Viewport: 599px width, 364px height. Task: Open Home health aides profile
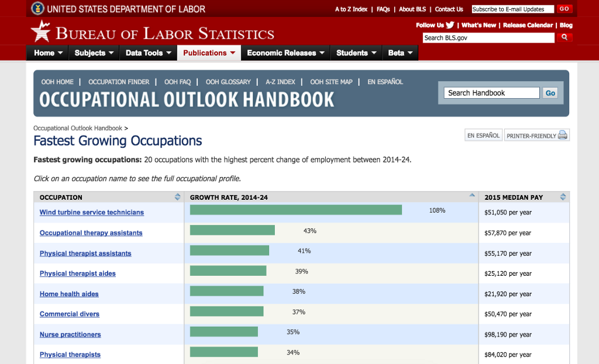pos(69,294)
